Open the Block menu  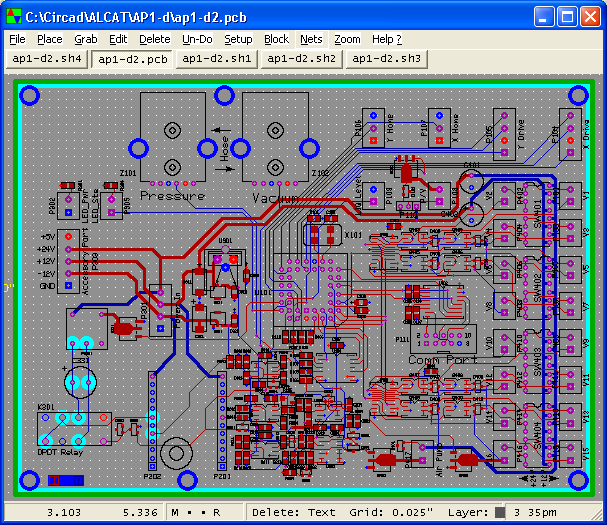[276, 39]
